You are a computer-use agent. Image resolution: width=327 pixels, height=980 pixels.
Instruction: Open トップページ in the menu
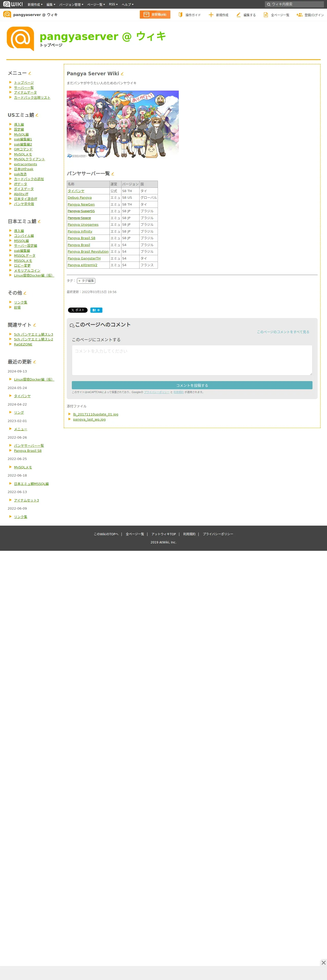click(x=24, y=82)
